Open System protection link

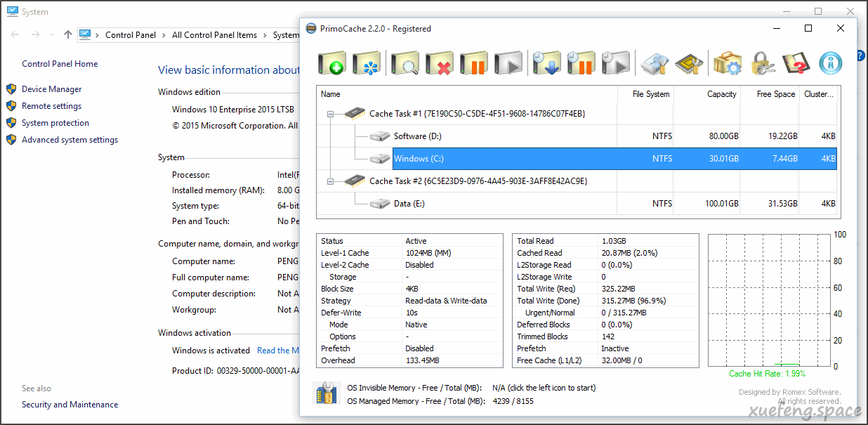pyautogui.click(x=55, y=123)
